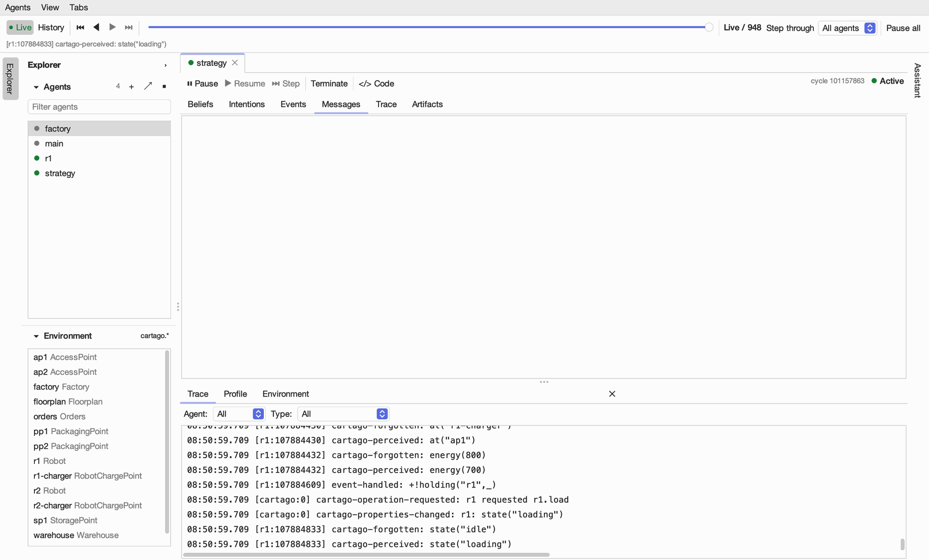Collapse the Agents section
This screenshot has height=560, width=929.
[x=36, y=87]
